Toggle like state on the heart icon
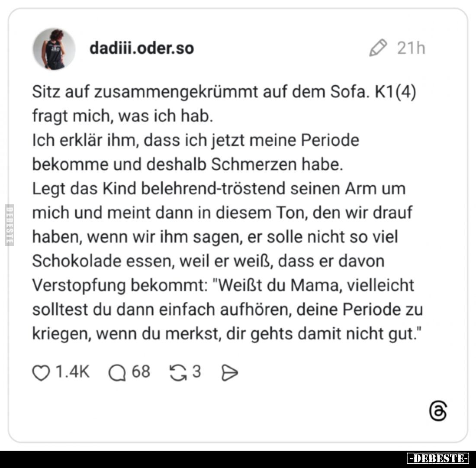The image size is (476, 468). (x=42, y=371)
